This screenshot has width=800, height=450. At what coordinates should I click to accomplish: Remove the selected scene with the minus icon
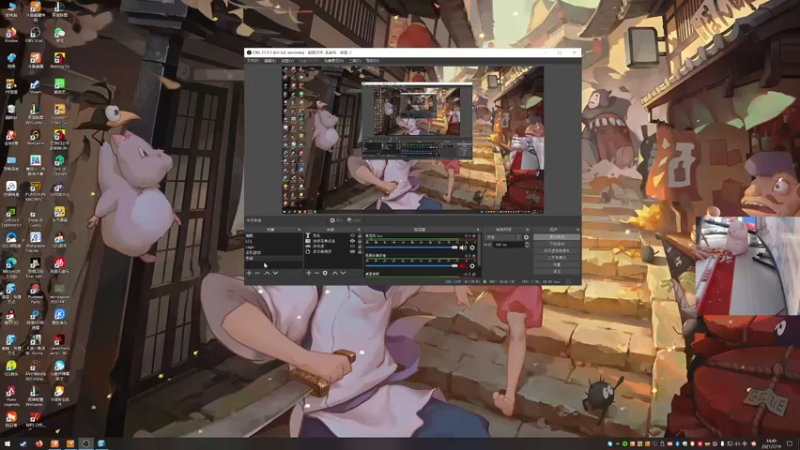click(x=257, y=273)
